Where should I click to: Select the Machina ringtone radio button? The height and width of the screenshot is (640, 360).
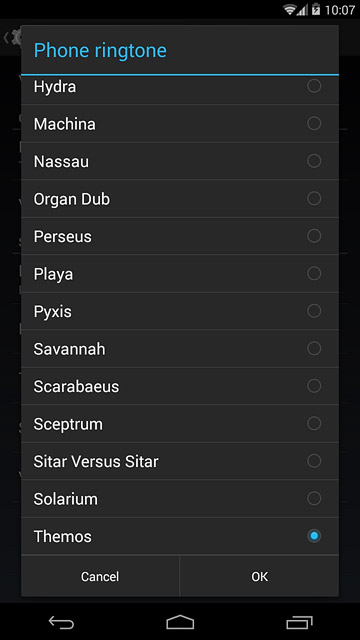tap(314, 123)
